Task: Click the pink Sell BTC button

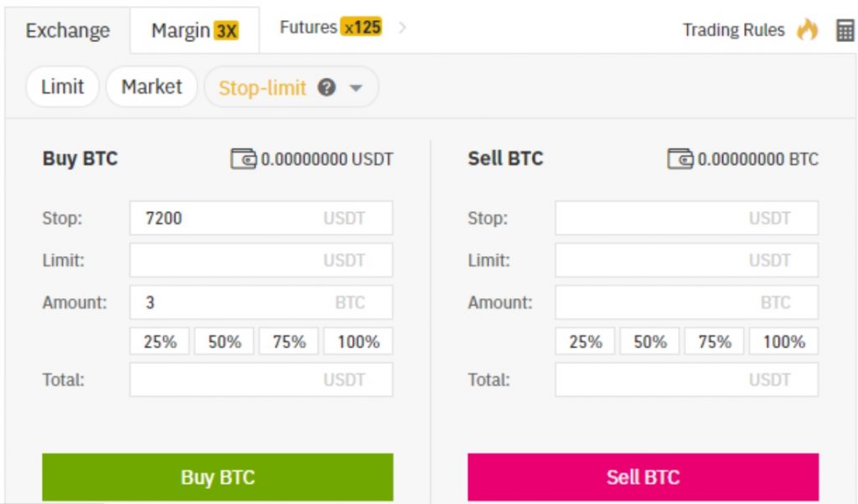Action: pos(643,476)
